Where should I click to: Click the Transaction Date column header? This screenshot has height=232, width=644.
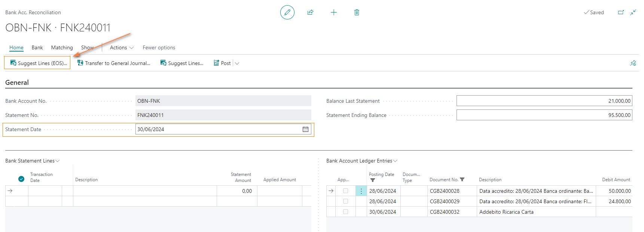(42, 177)
